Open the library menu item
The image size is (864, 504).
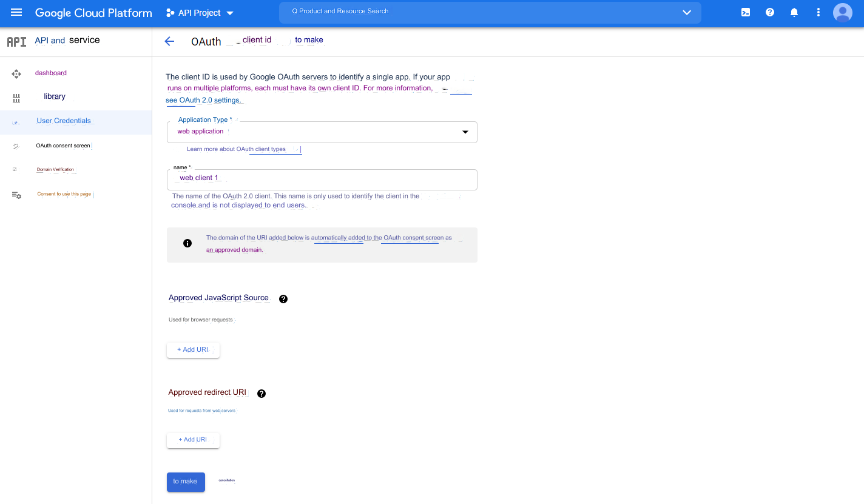(x=55, y=96)
